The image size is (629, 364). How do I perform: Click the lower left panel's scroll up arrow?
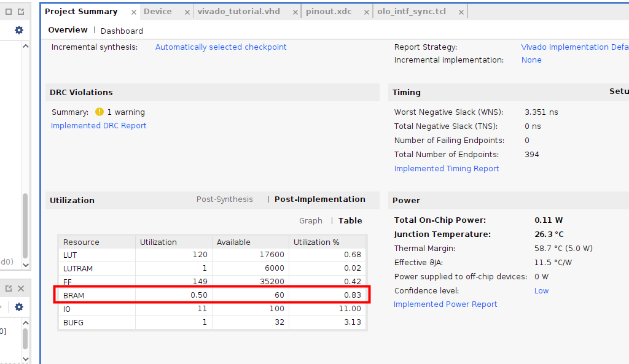pos(26,323)
